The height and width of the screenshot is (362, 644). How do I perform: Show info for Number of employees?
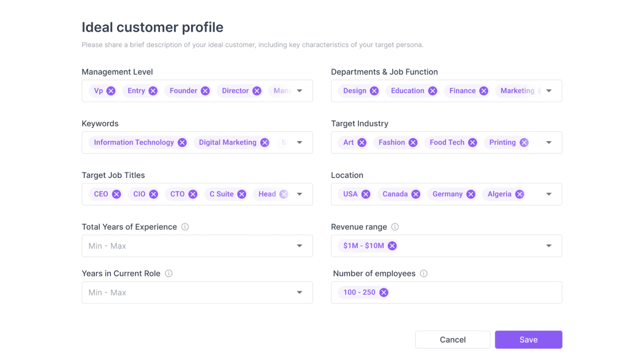423,274
